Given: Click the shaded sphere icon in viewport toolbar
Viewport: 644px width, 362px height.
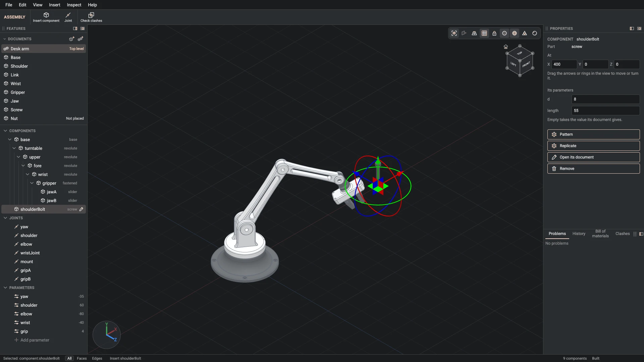Looking at the screenshot, I should click(535, 33).
